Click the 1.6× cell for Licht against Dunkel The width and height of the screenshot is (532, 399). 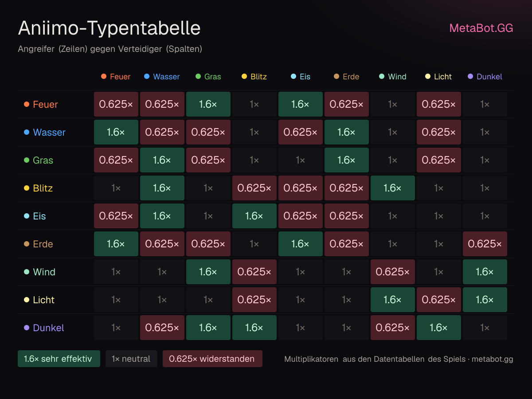pyautogui.click(x=485, y=300)
